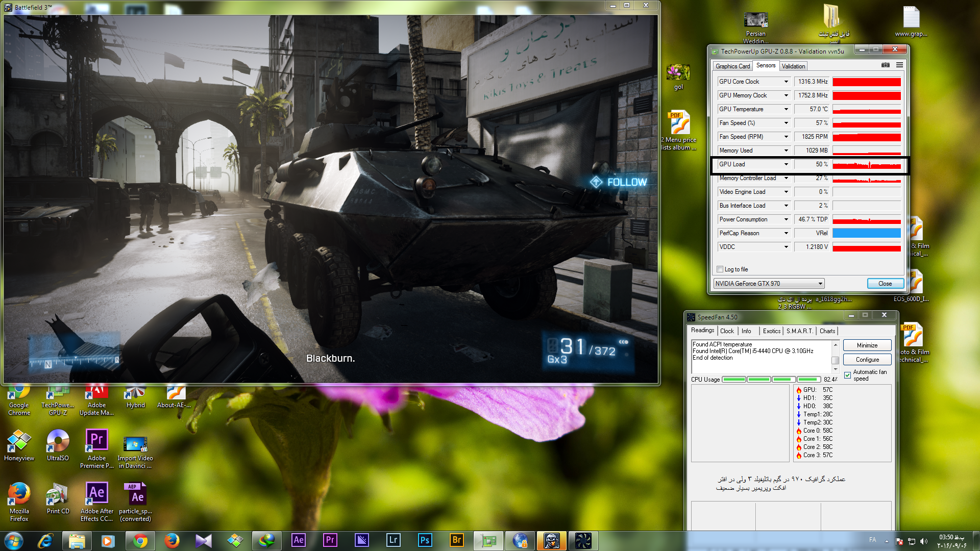This screenshot has width=980, height=551.
Task: Select Import Video in Davinci icon
Action: click(135, 452)
